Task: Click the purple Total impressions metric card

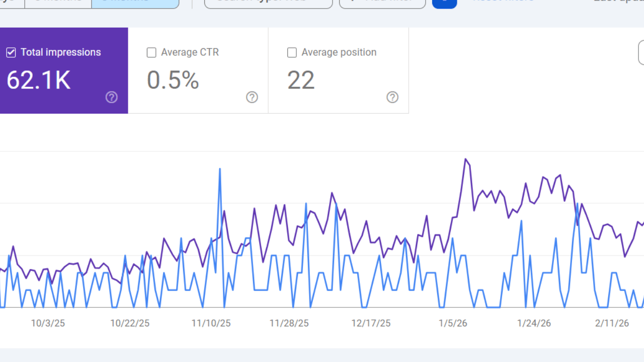Action: click(64, 70)
